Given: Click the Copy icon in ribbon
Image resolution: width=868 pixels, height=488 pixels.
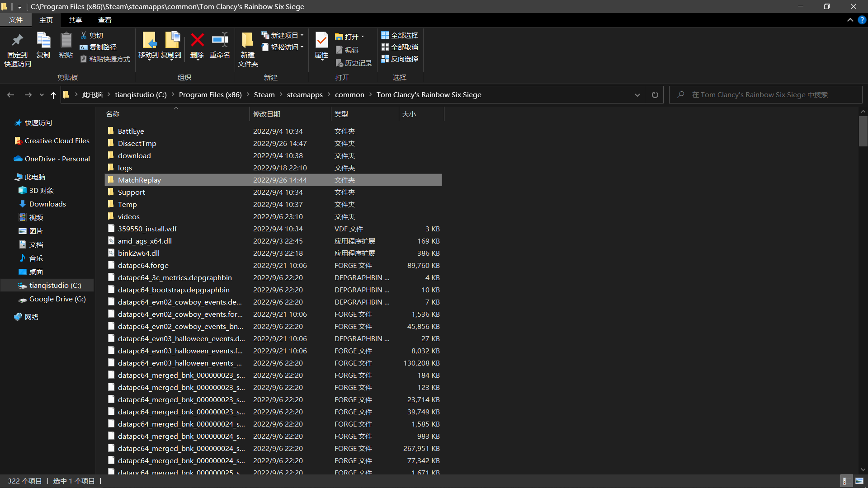Looking at the screenshot, I should pyautogui.click(x=43, y=41).
